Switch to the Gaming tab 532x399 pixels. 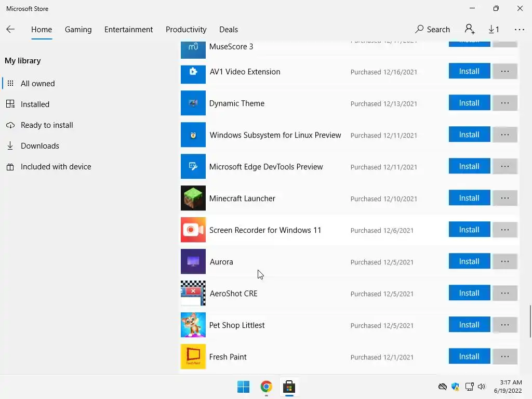(78, 30)
